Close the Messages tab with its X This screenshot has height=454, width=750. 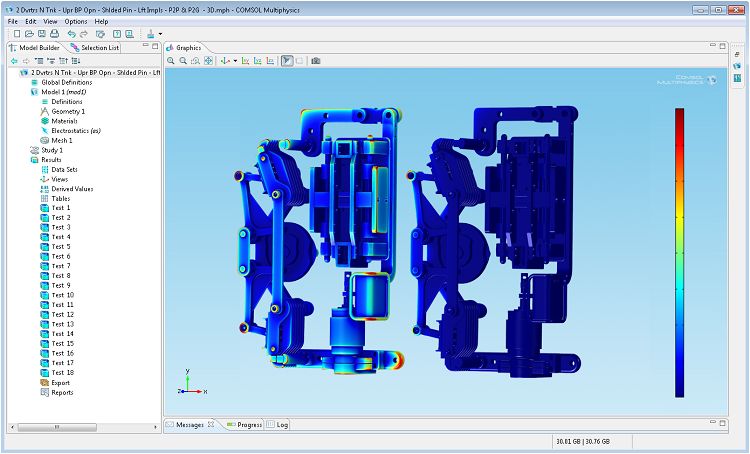pyautogui.click(x=210, y=424)
